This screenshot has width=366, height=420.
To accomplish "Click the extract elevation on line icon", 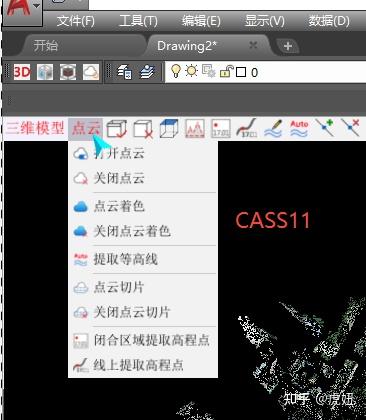I will click(247, 128).
